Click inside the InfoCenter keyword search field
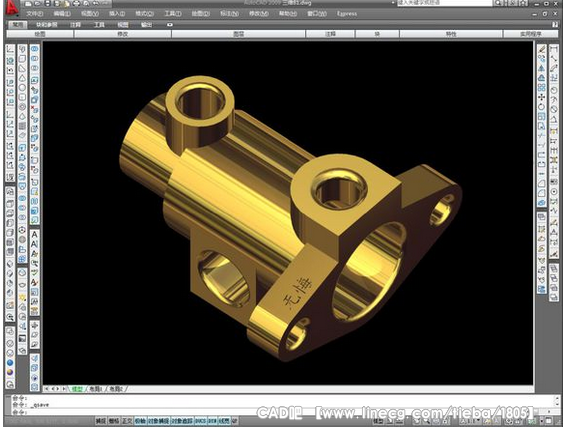Viewport: 563px width, 430px height. pos(445,3)
